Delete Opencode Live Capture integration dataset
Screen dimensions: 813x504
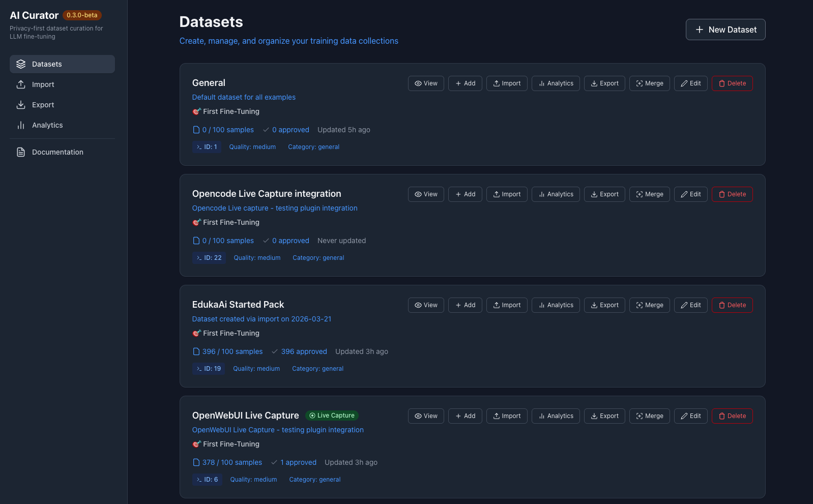point(732,194)
